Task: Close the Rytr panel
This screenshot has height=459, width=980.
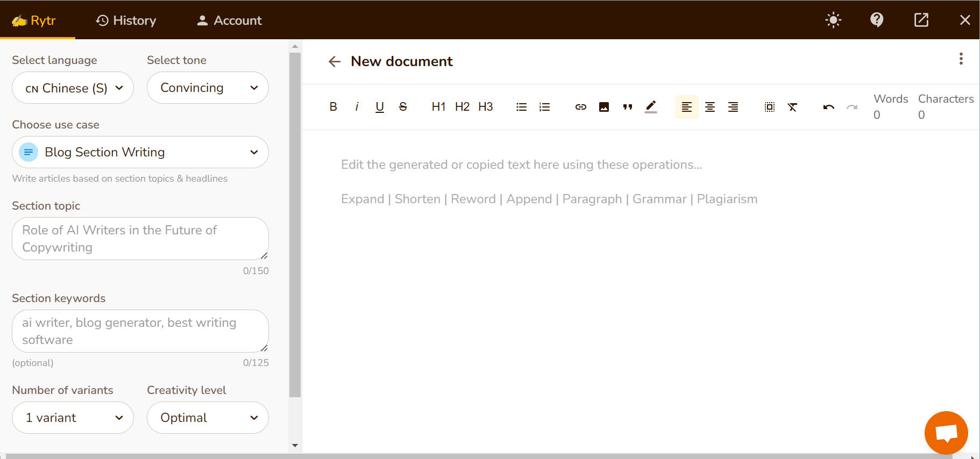Action: (x=965, y=20)
